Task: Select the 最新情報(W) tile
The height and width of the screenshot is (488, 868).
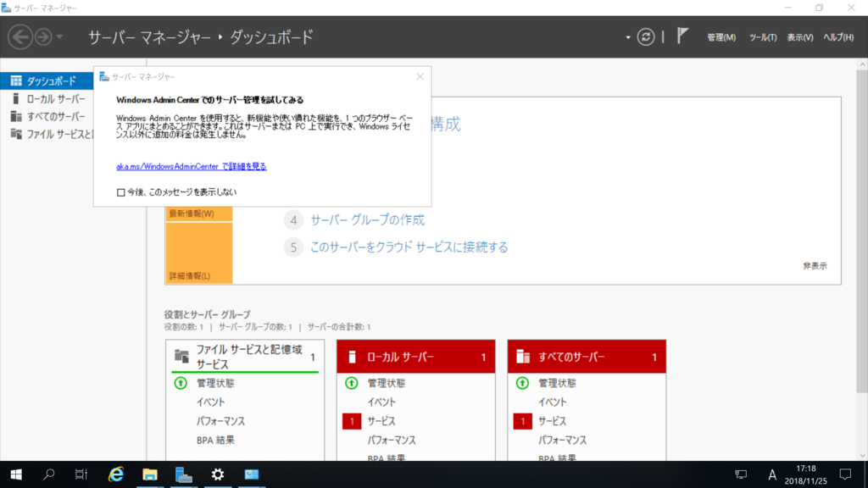Action: [198, 214]
